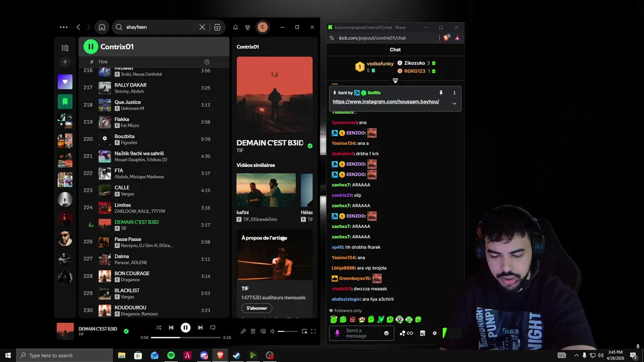Play track RALLY DAKAR
644x362 pixels.
pos(153,88)
